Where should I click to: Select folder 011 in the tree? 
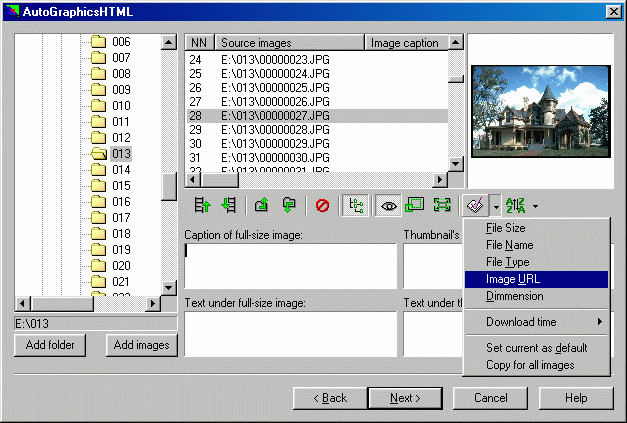(x=121, y=122)
